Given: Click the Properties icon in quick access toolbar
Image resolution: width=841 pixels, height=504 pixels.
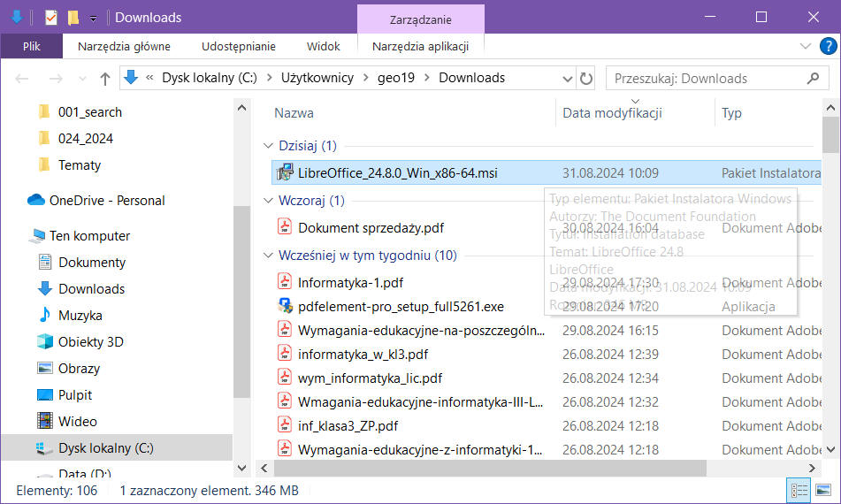Looking at the screenshot, I should (50, 18).
